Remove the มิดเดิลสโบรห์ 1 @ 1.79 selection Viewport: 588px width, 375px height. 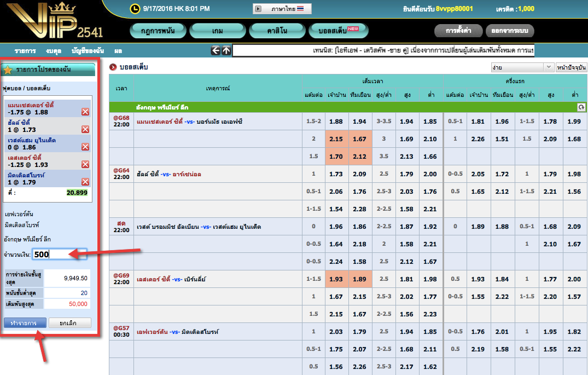[x=85, y=182]
